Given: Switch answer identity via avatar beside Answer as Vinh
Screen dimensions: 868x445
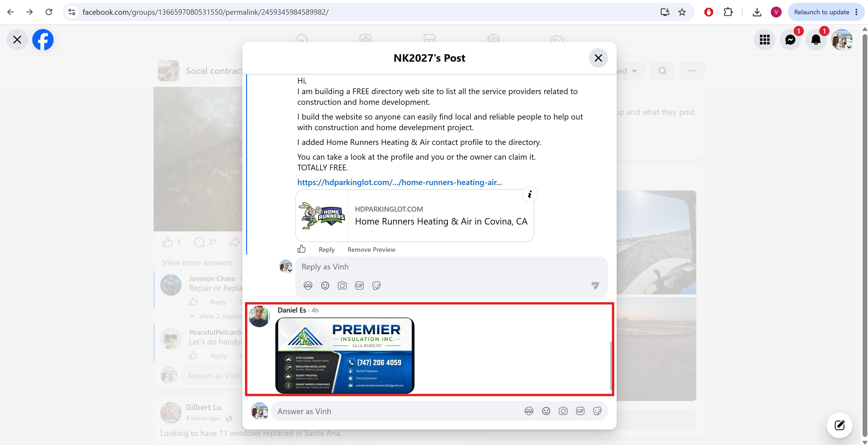Looking at the screenshot, I should (259, 411).
